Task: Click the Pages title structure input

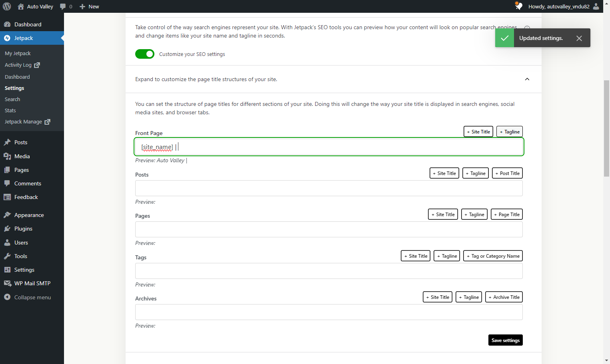Action: point(329,229)
